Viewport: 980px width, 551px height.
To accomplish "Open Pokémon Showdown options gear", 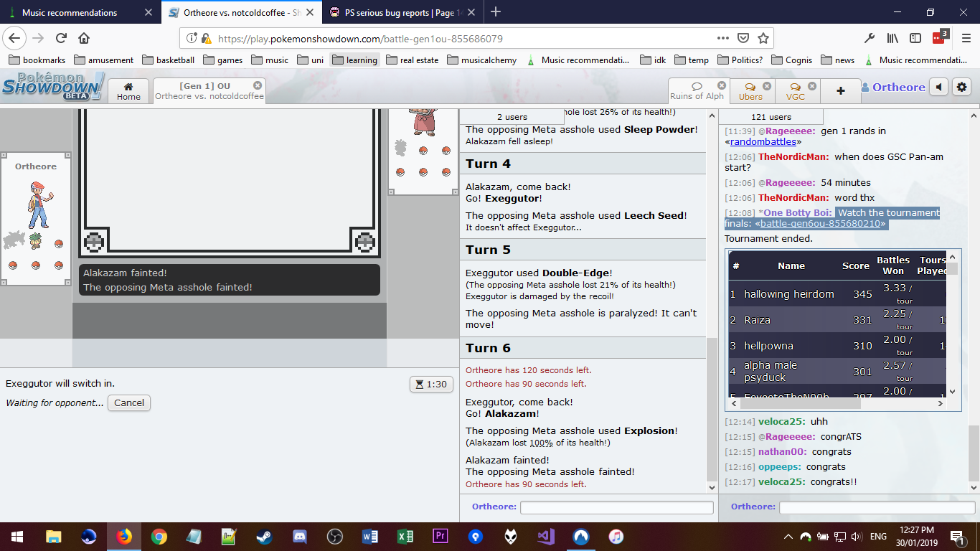I will (x=962, y=87).
